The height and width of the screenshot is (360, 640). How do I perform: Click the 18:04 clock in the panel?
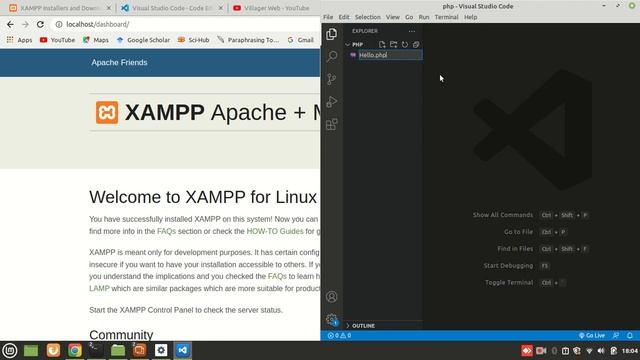tap(630, 351)
